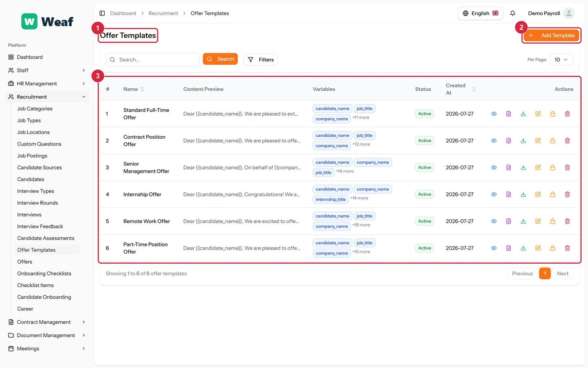Open document icon for Internship Offer
Image resolution: width=588 pixels, height=368 pixels.
point(509,195)
